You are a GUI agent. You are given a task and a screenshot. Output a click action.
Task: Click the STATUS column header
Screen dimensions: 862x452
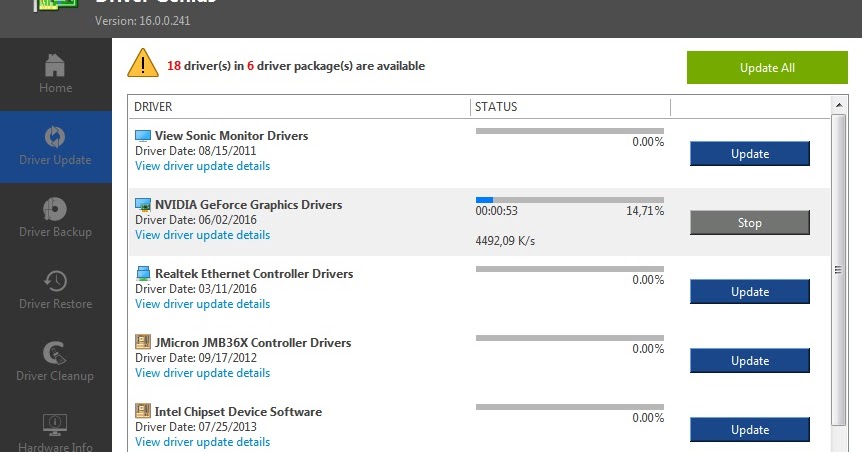496,107
